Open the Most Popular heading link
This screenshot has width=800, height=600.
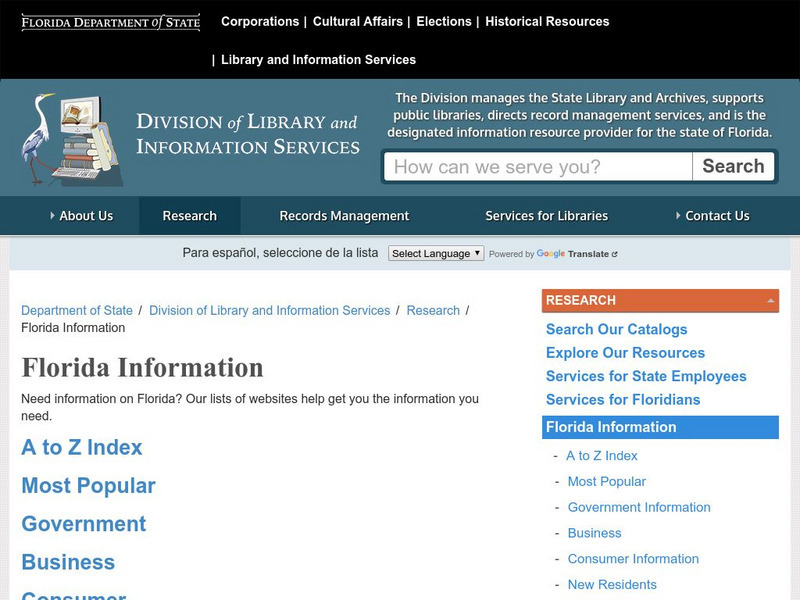[88, 486]
